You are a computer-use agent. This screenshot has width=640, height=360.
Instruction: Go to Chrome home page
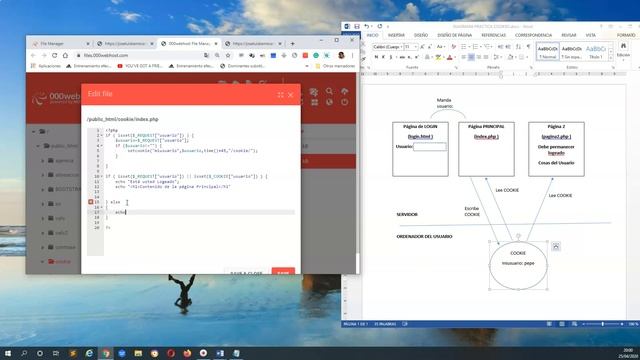pyautogui.click(x=65, y=55)
